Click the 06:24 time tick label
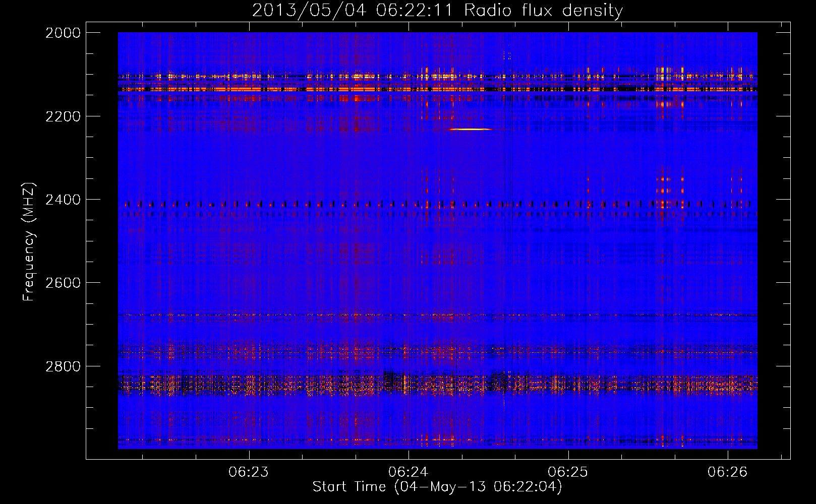Image resolution: width=816 pixels, height=504 pixels. pyautogui.click(x=409, y=472)
